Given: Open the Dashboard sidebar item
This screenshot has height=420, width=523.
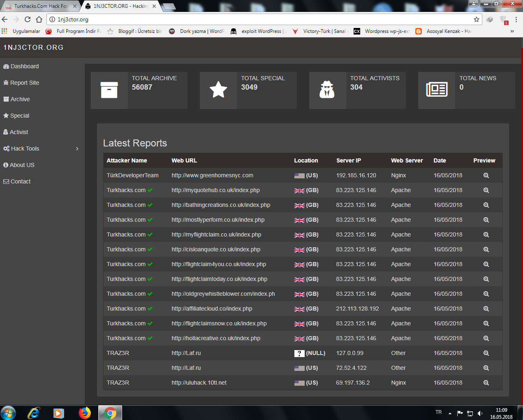Looking at the screenshot, I should click(x=21, y=66).
